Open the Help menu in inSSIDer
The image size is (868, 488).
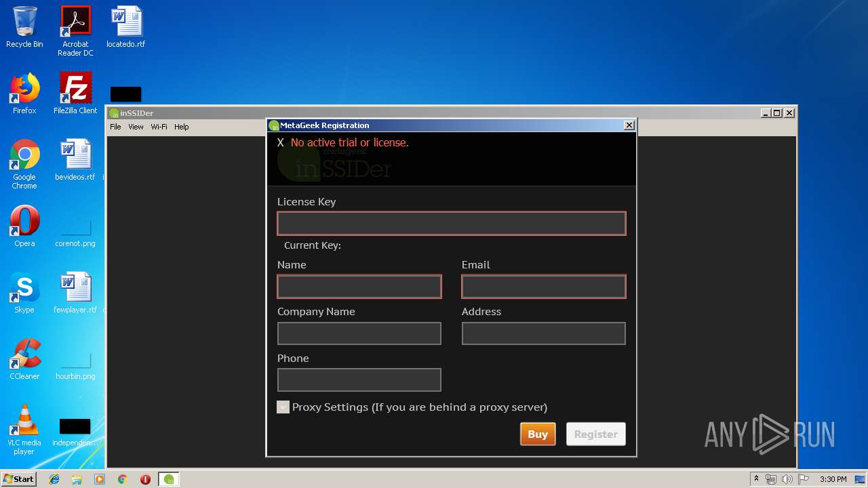click(181, 127)
